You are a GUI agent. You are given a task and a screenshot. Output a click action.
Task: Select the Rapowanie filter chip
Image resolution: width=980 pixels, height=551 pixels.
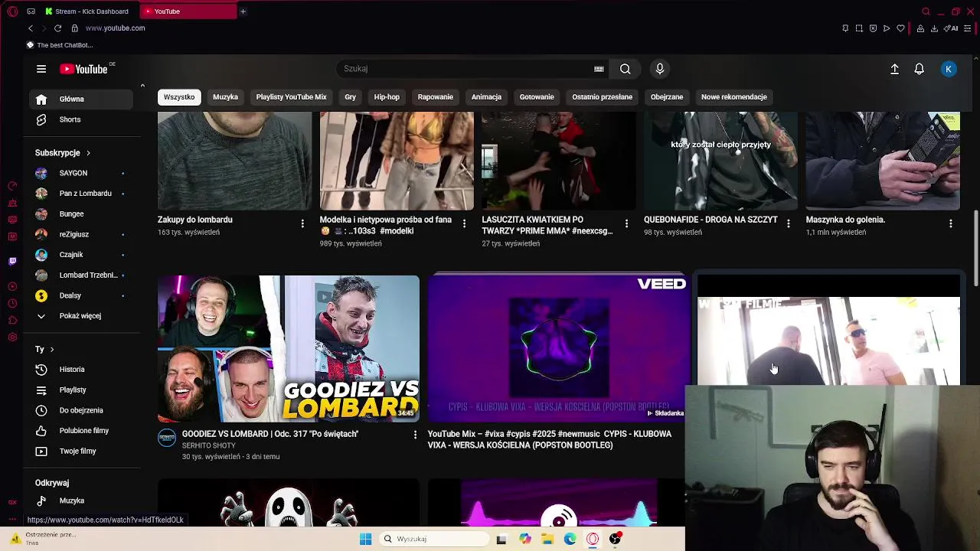coord(436,97)
